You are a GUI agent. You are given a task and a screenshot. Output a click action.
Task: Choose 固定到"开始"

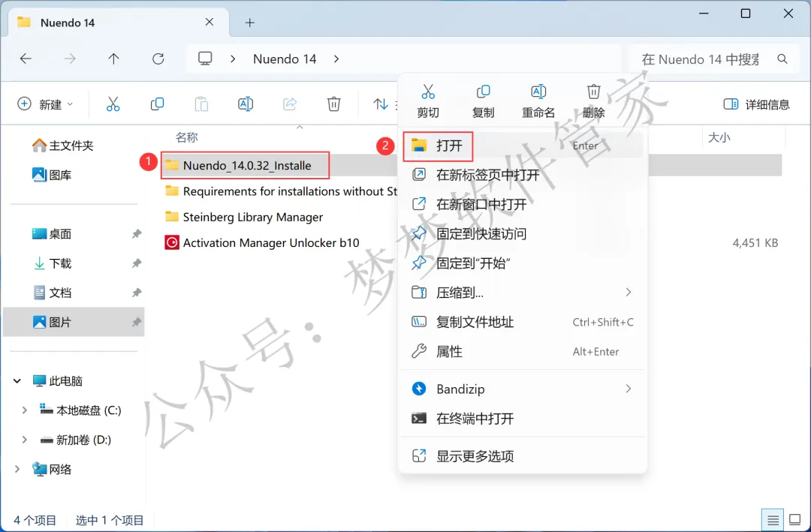click(x=523, y=263)
